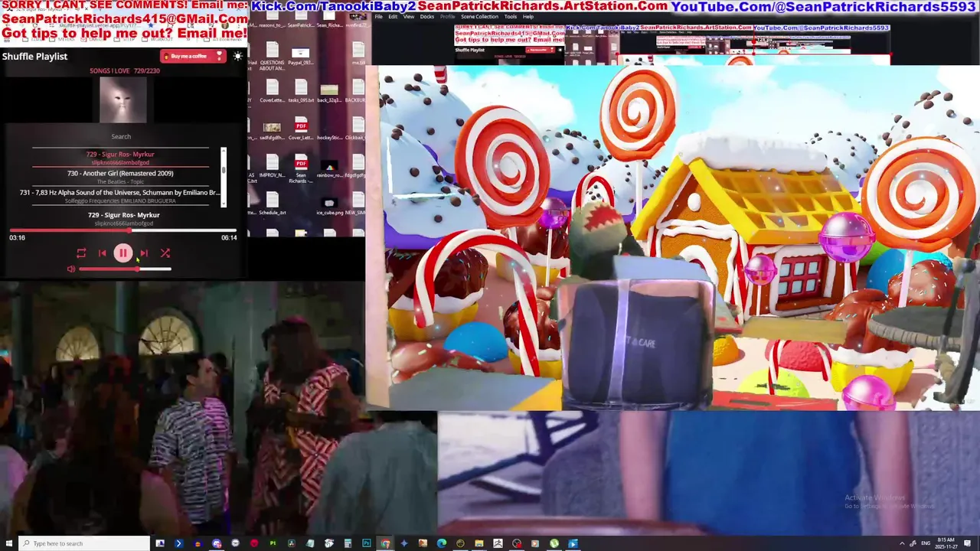
Task: Select the IMPROV_N desktop file
Action: pos(272,167)
